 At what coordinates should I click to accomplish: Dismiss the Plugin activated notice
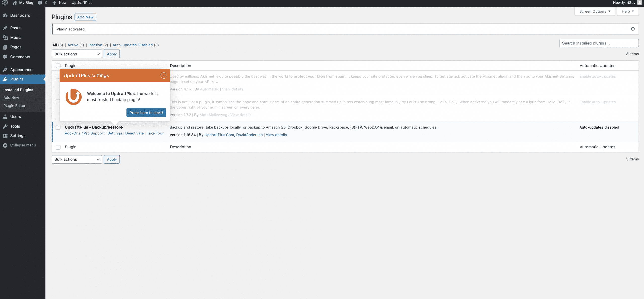point(633,29)
